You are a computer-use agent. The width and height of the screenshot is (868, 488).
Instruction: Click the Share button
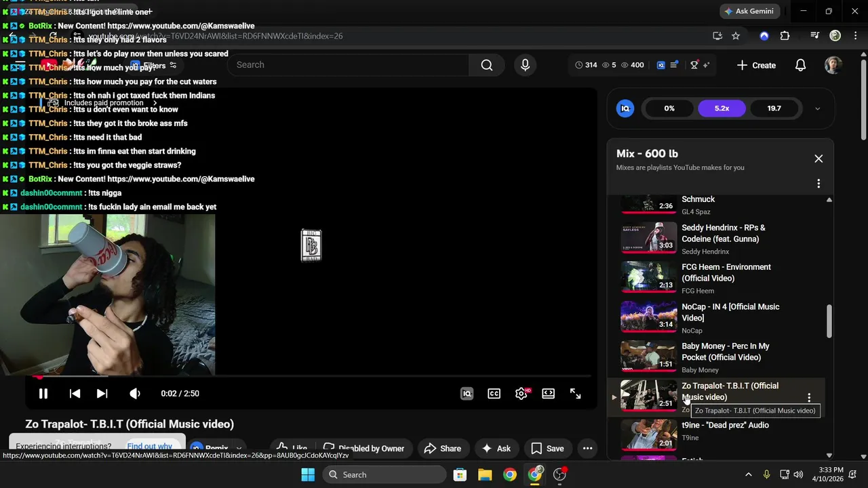click(442, 449)
